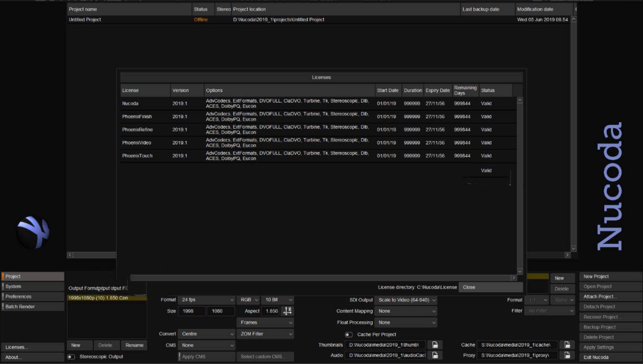Open the ZOM Filter dropdown

point(266,334)
